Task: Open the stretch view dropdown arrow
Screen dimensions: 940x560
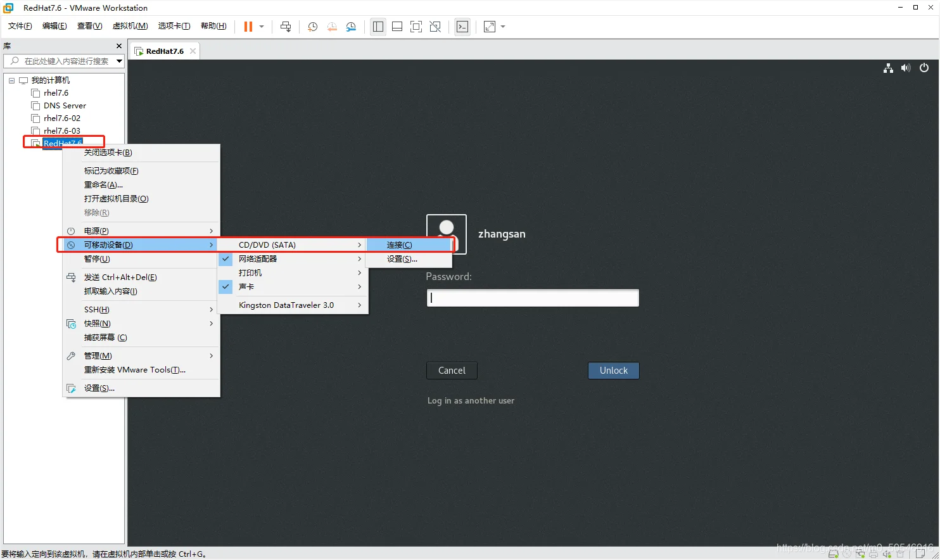Action: [503, 27]
